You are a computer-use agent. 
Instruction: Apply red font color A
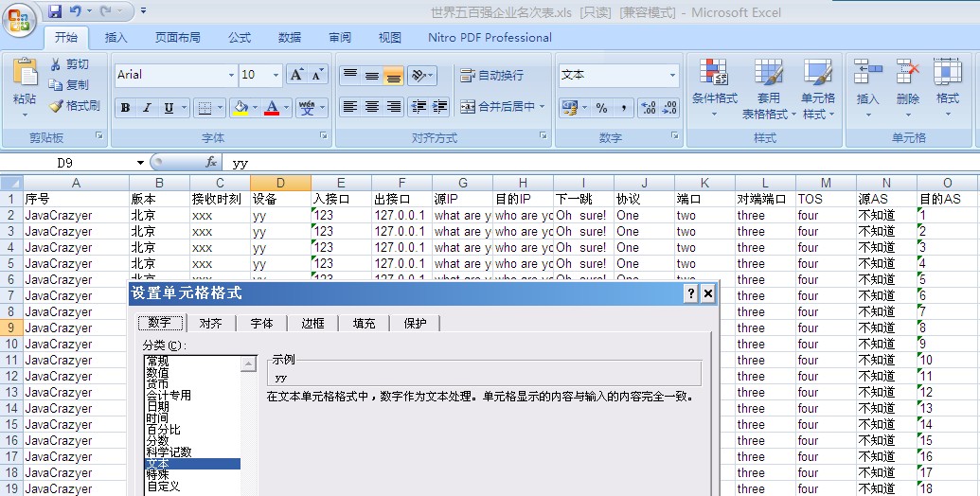(x=271, y=108)
